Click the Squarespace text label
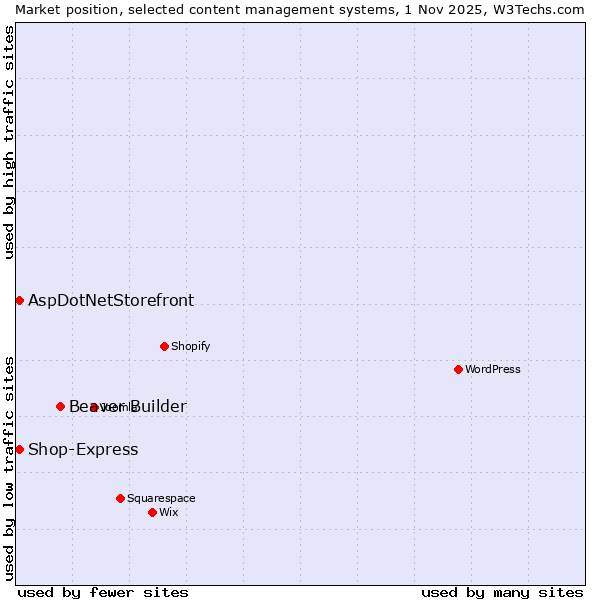The height and width of the screenshot is (600, 600). pyautogui.click(x=161, y=498)
